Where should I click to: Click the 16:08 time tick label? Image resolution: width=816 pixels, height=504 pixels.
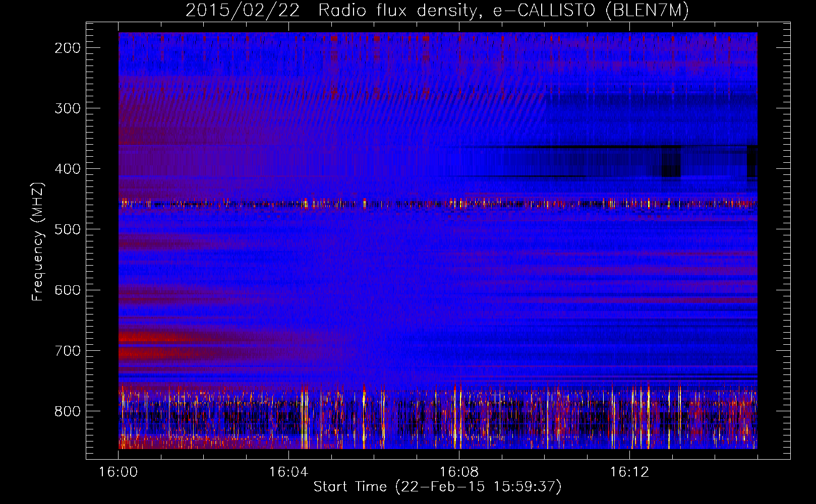coord(459,472)
